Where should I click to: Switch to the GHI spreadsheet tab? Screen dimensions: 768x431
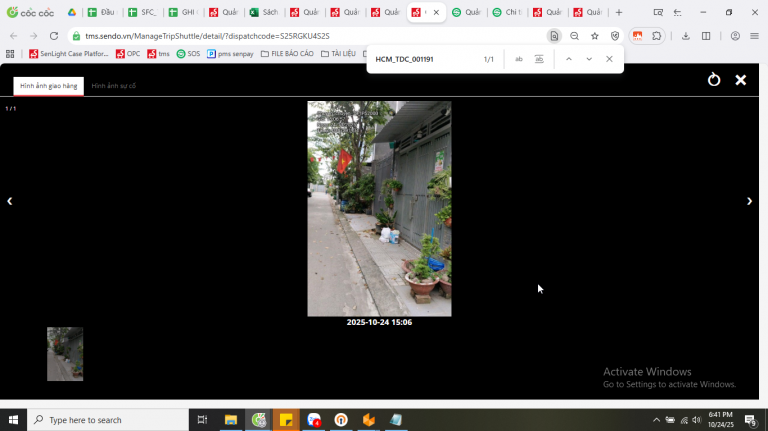click(x=182, y=12)
